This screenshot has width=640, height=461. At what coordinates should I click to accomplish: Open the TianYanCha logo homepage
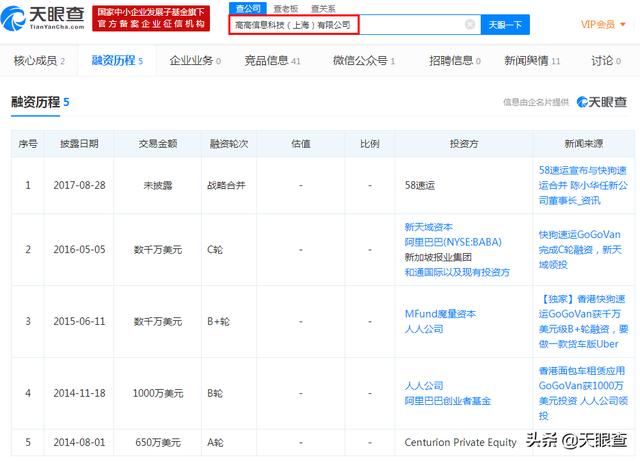click(42, 18)
